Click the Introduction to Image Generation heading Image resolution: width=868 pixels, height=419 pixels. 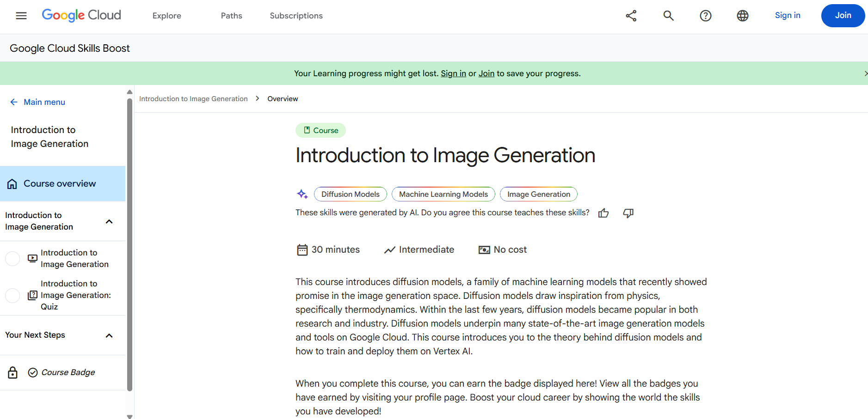tap(445, 155)
